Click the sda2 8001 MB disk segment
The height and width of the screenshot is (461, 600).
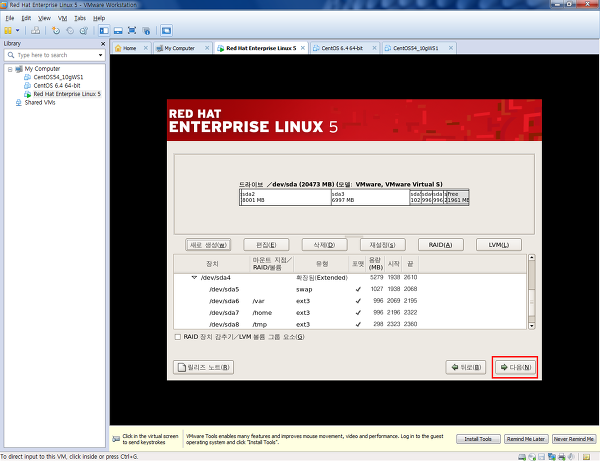(x=285, y=197)
